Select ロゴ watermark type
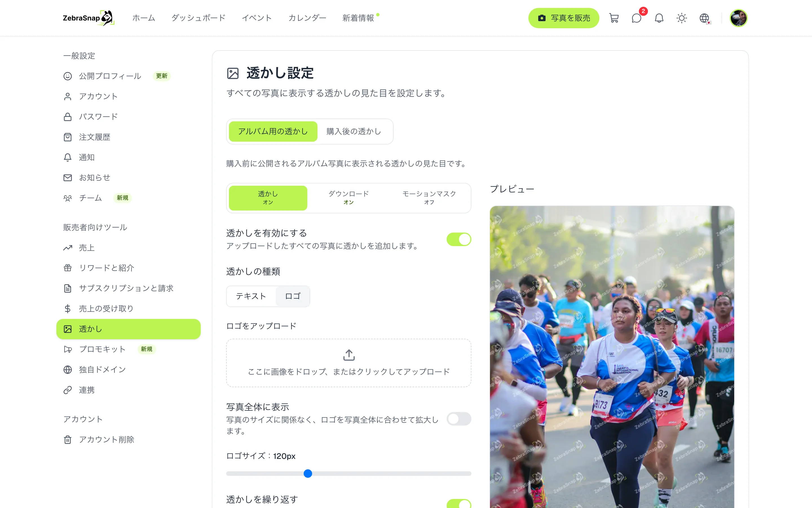The image size is (812, 508). [293, 296]
